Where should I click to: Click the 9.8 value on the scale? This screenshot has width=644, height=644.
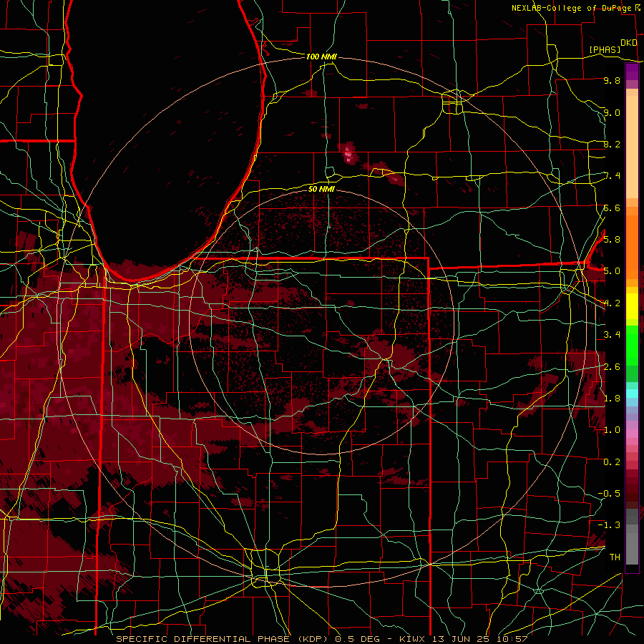[x=612, y=80]
